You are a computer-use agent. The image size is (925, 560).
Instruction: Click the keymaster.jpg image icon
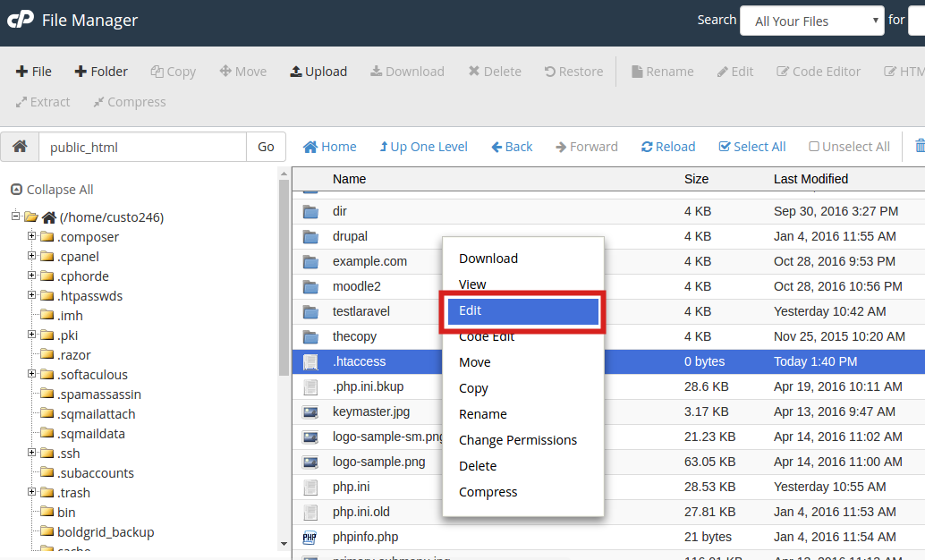[310, 412]
